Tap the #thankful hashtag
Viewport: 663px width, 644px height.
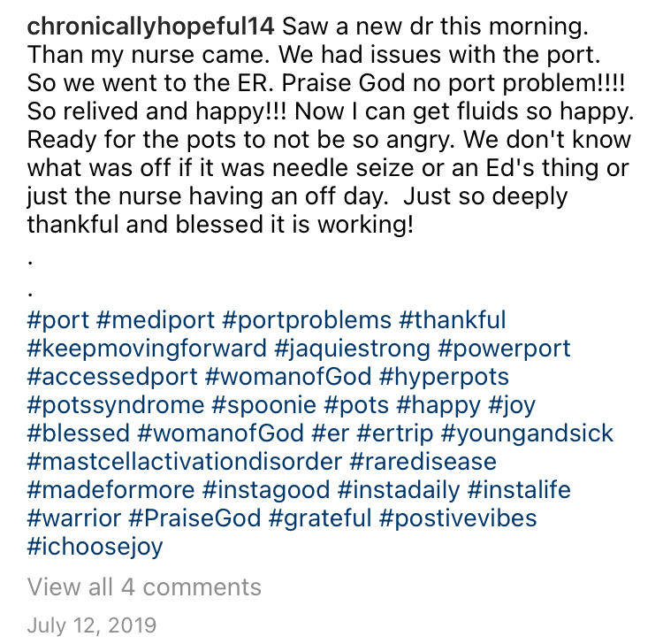pyautogui.click(x=452, y=319)
